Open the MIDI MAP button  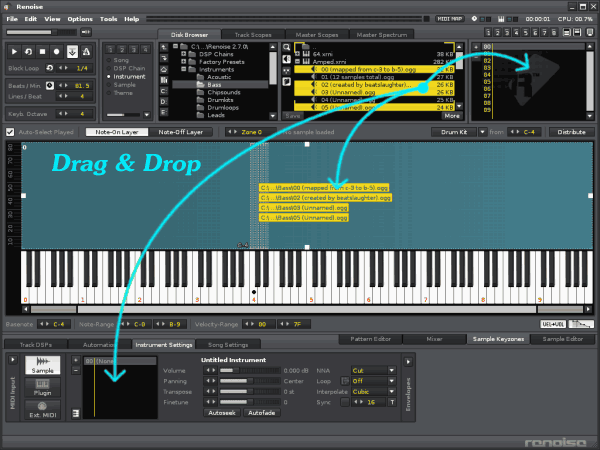[x=450, y=19]
